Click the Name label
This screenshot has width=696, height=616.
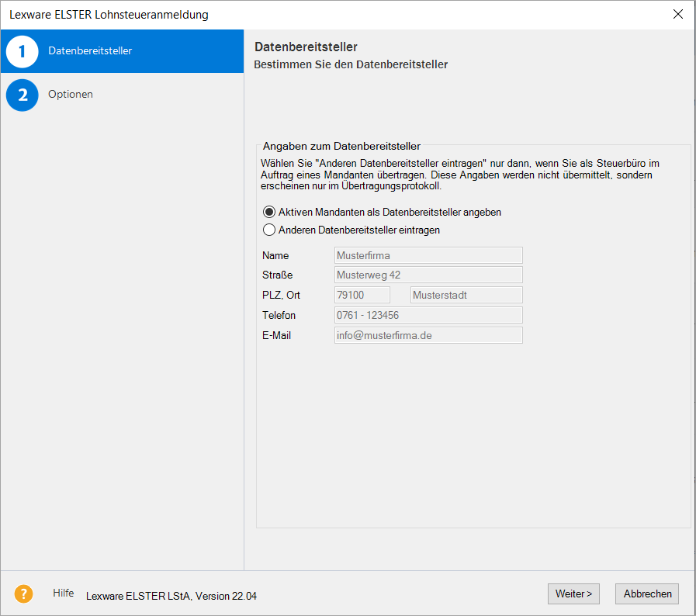[x=275, y=255]
